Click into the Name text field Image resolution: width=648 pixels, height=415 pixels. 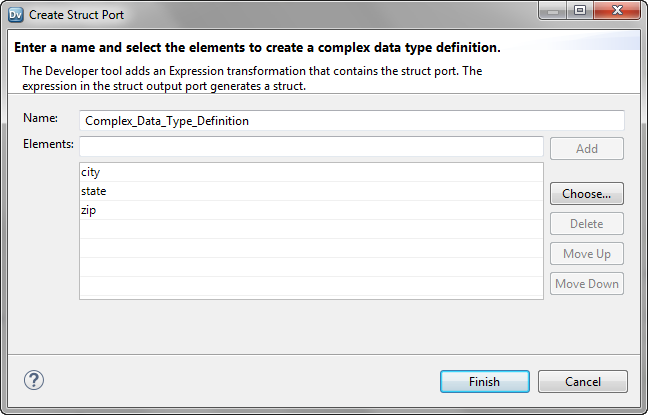pyautogui.click(x=352, y=120)
